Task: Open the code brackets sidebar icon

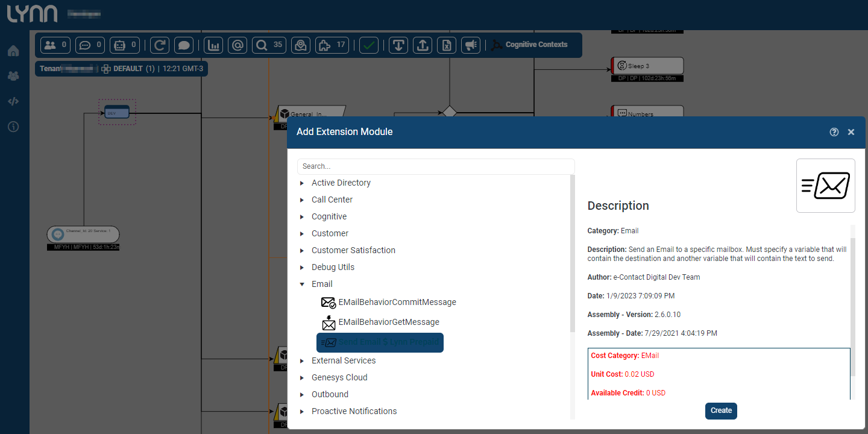Action: pos(13,101)
